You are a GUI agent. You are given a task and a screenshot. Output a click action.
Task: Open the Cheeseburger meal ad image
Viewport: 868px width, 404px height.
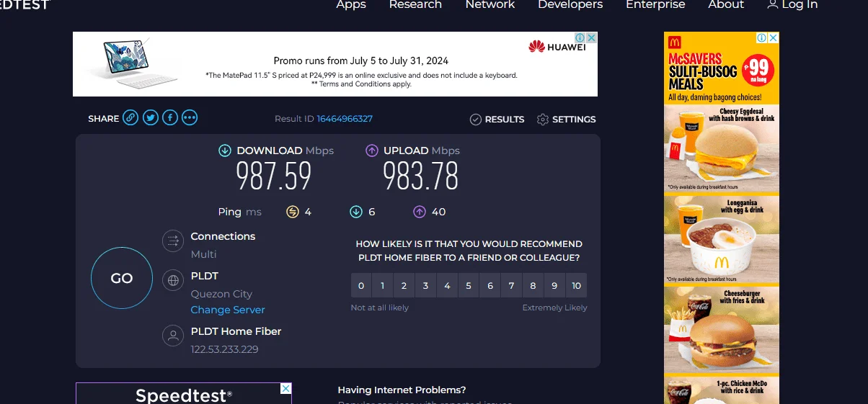(x=722, y=330)
